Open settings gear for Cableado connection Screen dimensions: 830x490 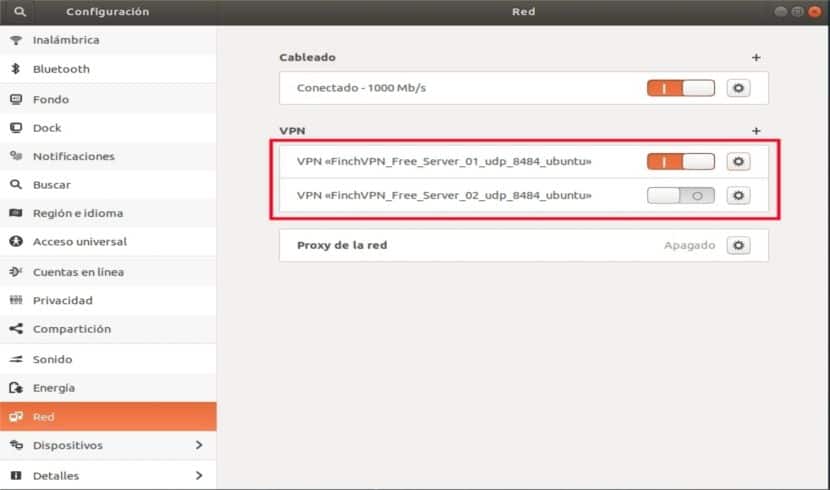coord(738,88)
